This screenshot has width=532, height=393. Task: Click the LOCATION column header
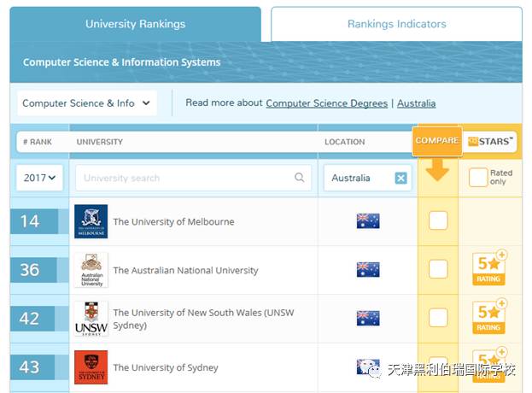pyautogui.click(x=345, y=142)
